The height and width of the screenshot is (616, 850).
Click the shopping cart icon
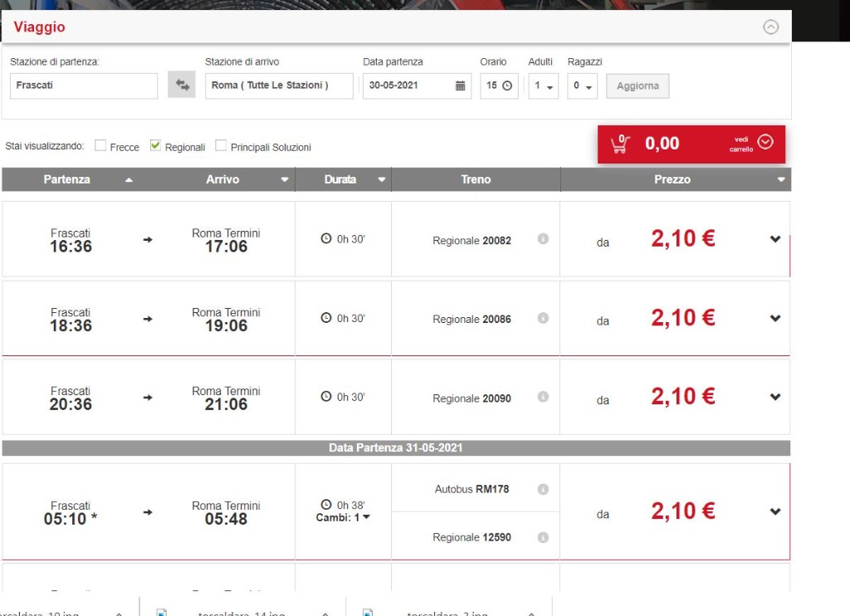coord(621,144)
